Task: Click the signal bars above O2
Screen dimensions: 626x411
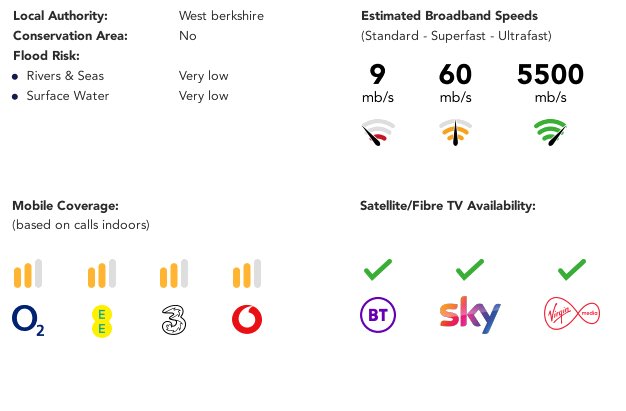Action: tap(28, 274)
